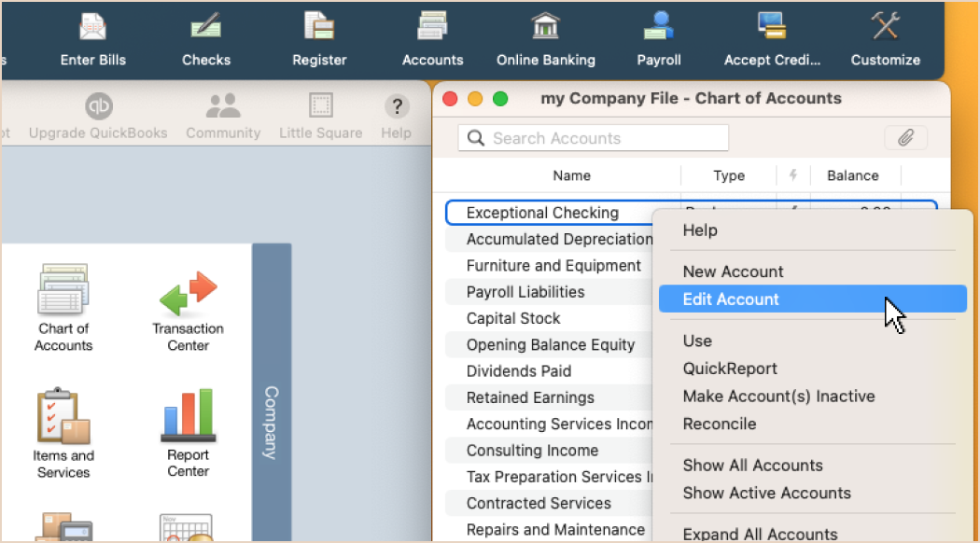Open Chart of Accounts from home page
The image size is (980, 543).
[63, 308]
